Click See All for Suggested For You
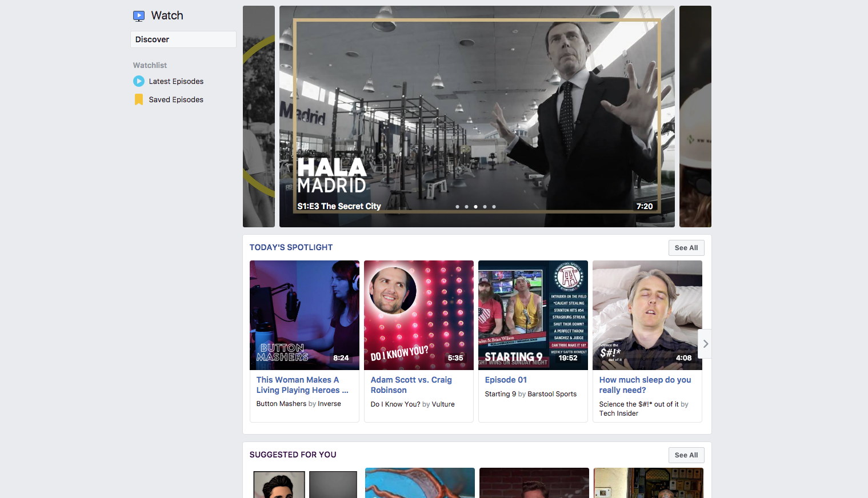This screenshot has height=498, width=868. [x=686, y=455]
